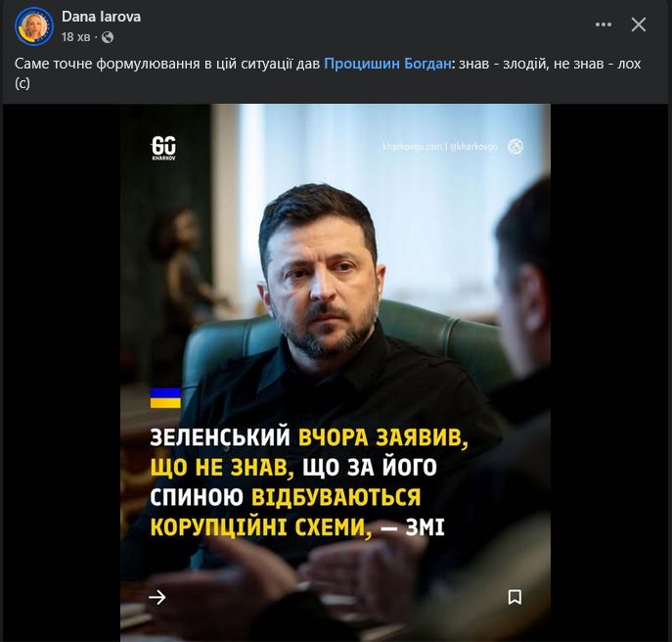Click the headline word ЗЕЛЕНСЬКИЙ

point(220,437)
